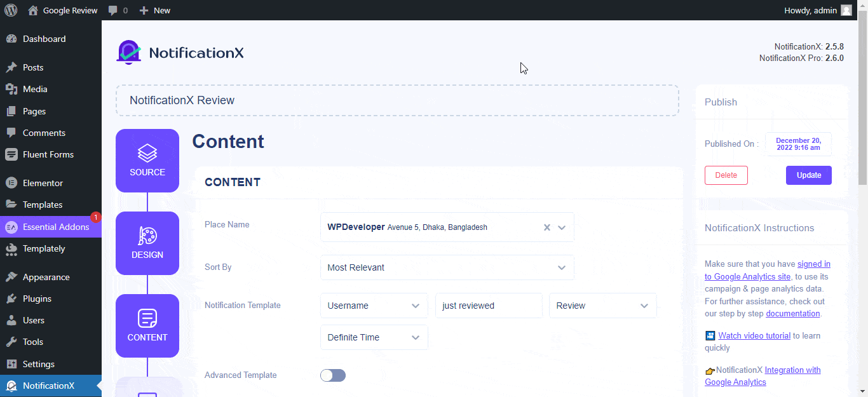The height and width of the screenshot is (397, 868).
Task: Click the Plugins plug icon
Action: point(11,299)
